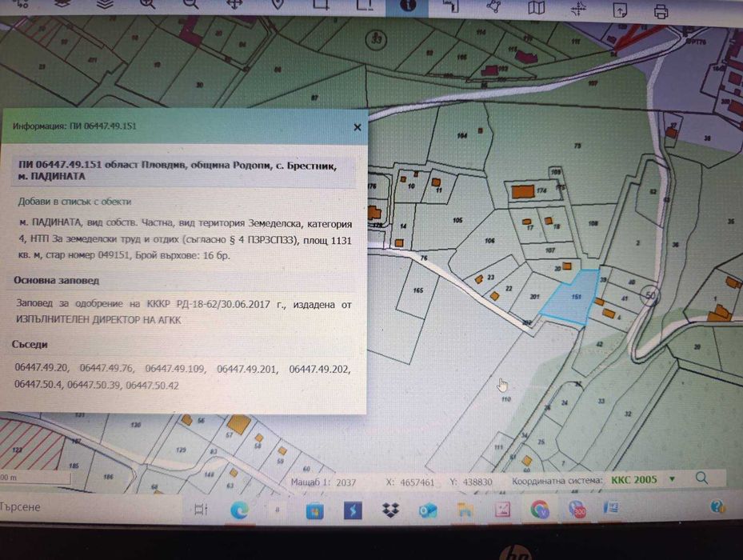Screen dimensions: 743x560
Task: Click the orange building in parcel 174
Action: tap(522, 192)
